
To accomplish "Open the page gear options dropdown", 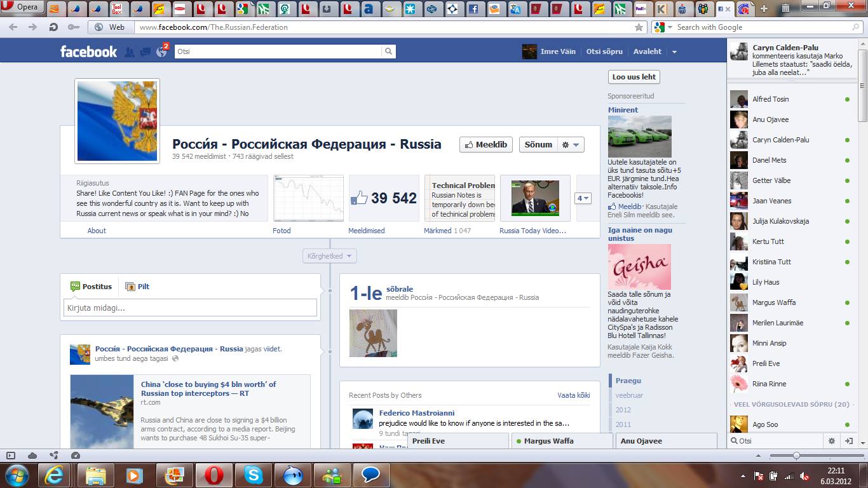I will click(x=571, y=144).
